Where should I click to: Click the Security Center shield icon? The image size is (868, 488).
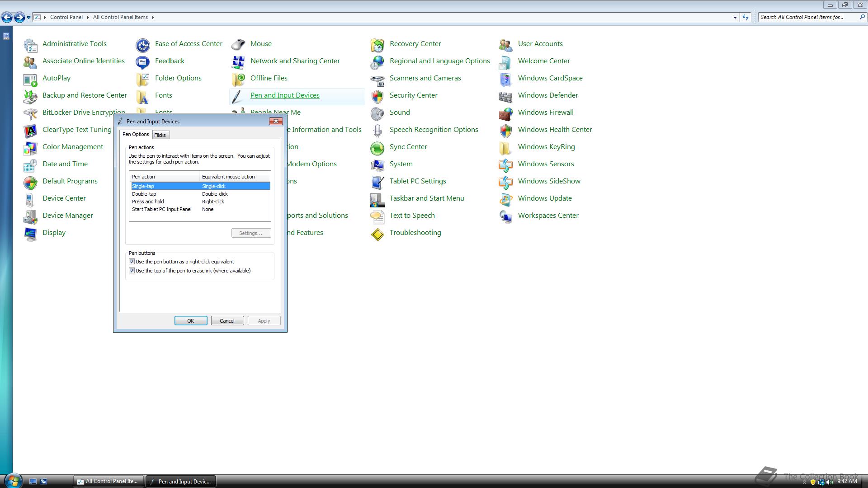[x=377, y=96]
